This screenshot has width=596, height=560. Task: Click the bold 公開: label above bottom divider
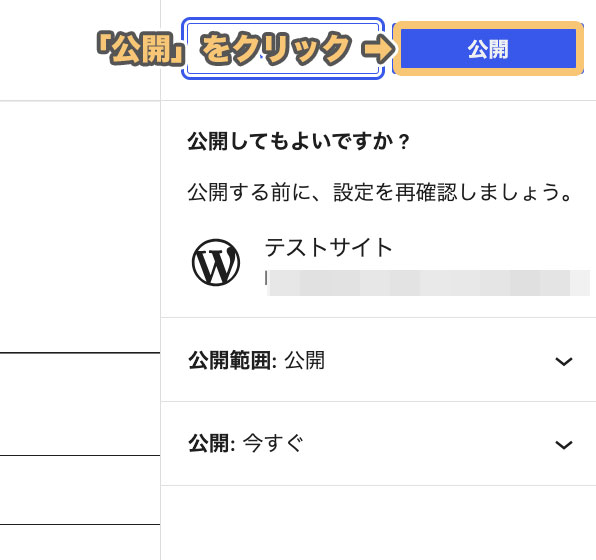tap(211, 444)
